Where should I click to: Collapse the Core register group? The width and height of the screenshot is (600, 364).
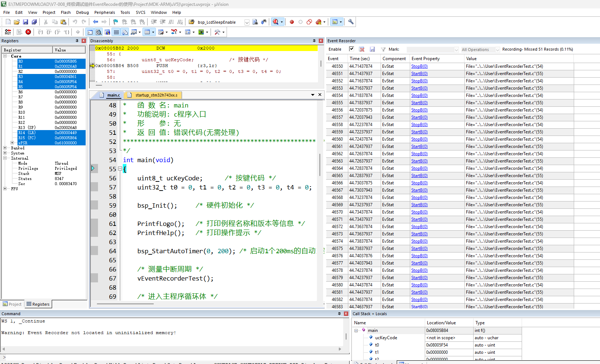[5, 56]
